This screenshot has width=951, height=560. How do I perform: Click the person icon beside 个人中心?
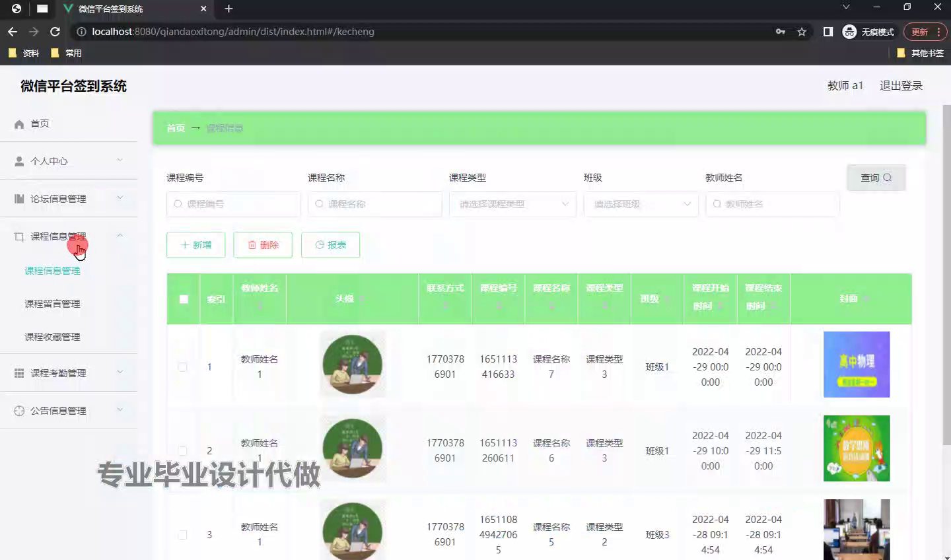19,161
